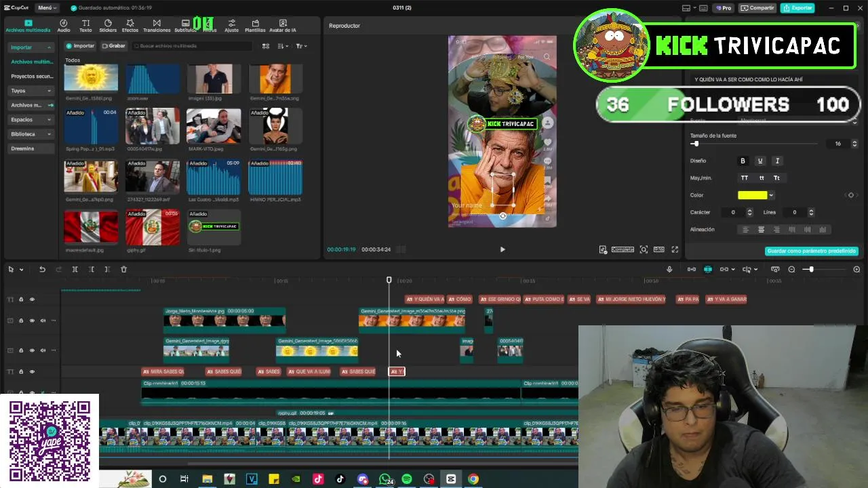The image size is (868, 488).
Task: Toggle the media grid view icon
Action: (x=266, y=46)
